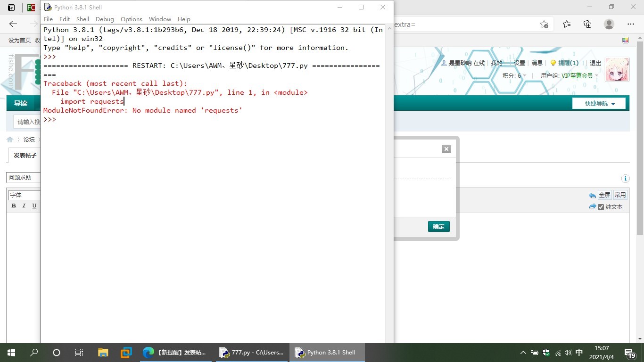Open the 是星砂呐 user profile link

[x=460, y=63]
